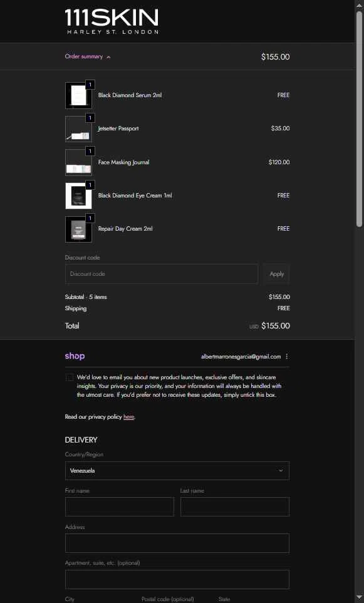
Task: Click the 'Subtotal · 5 items' label
Action: click(x=86, y=297)
